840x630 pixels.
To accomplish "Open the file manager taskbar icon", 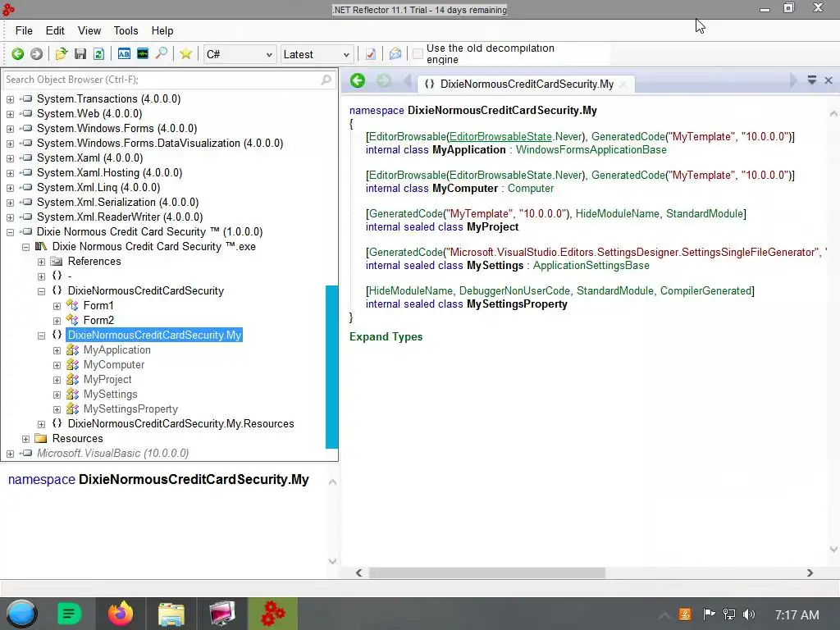I will coord(171,614).
